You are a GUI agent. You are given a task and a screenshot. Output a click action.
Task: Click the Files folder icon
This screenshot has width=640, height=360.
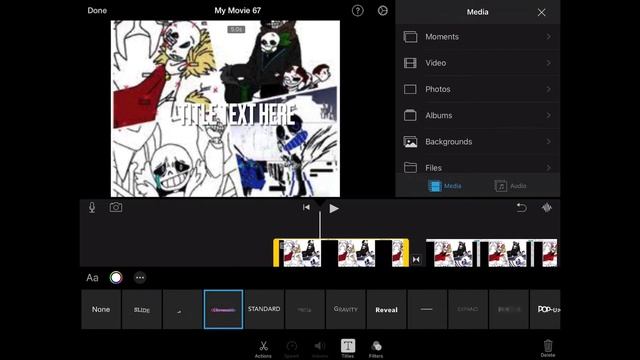(410, 167)
